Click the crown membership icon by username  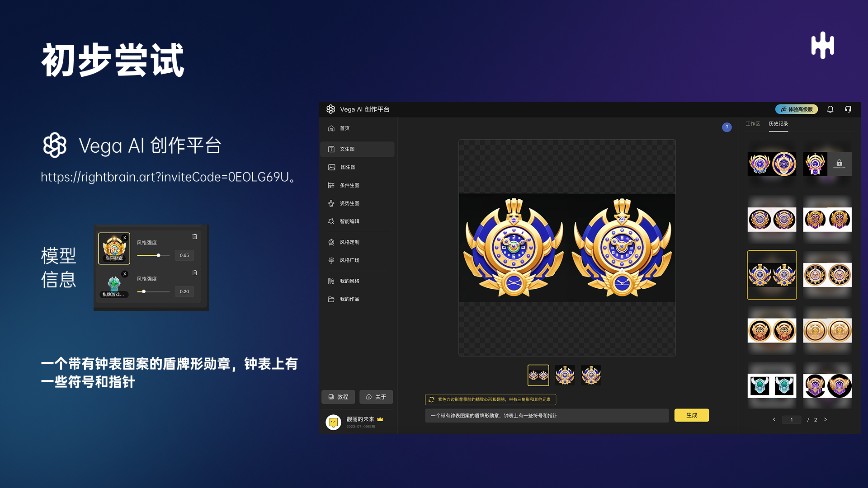click(x=380, y=419)
